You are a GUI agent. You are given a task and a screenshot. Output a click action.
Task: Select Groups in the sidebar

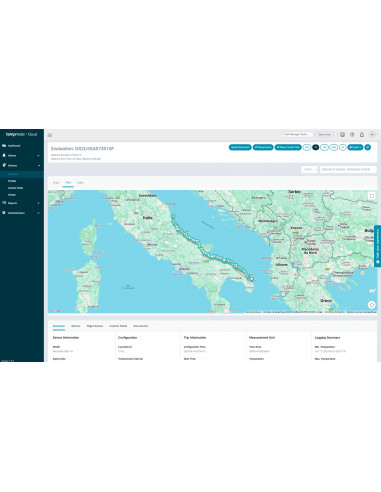click(12, 195)
